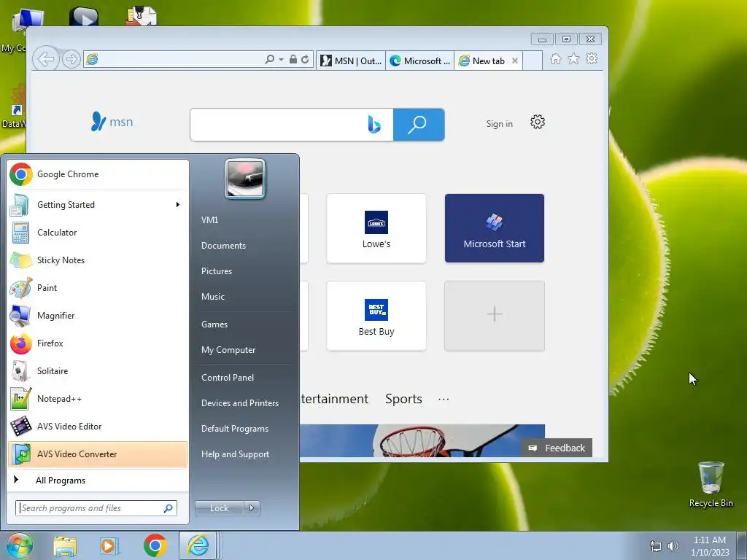The height and width of the screenshot is (560, 747).
Task: Click the Windows Start orb
Action: click(19, 545)
